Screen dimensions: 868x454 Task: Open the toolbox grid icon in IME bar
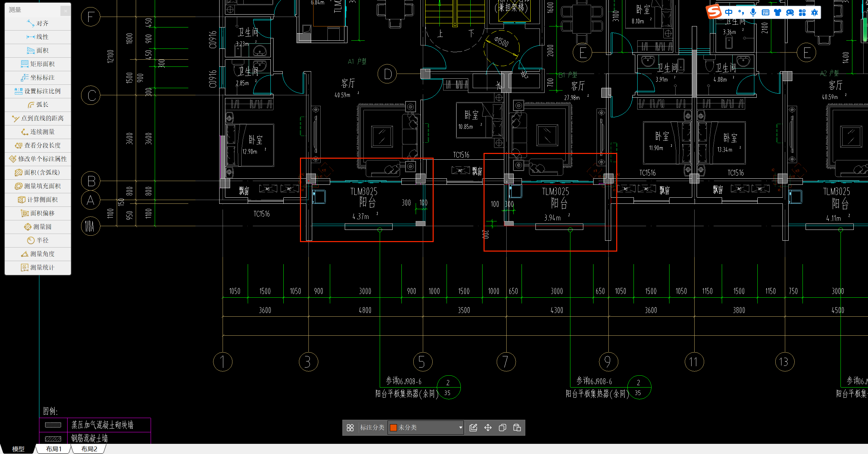[x=802, y=13]
